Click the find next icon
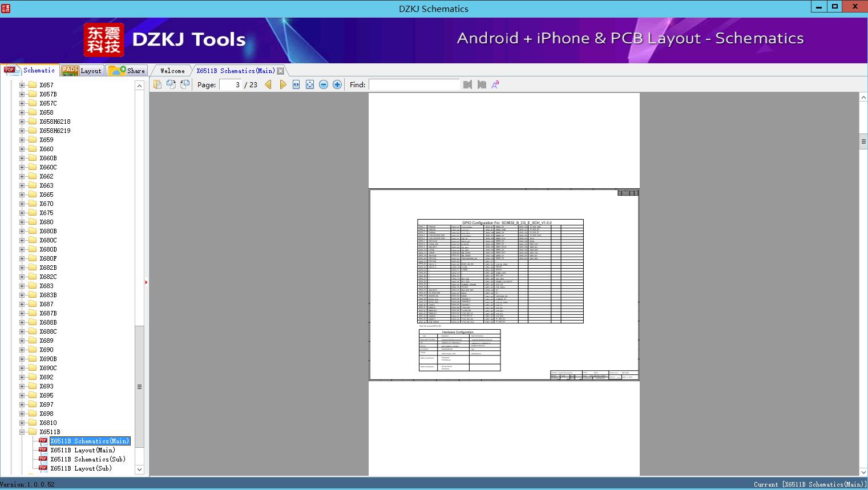 (x=482, y=84)
